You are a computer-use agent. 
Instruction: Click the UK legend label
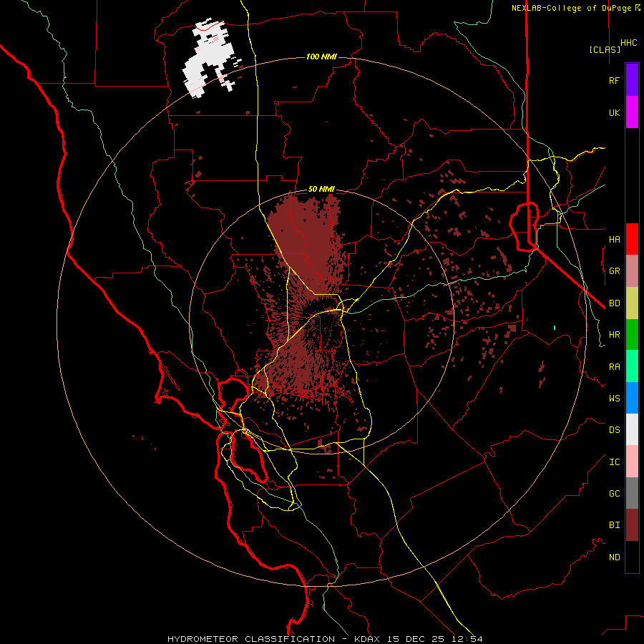click(x=614, y=112)
